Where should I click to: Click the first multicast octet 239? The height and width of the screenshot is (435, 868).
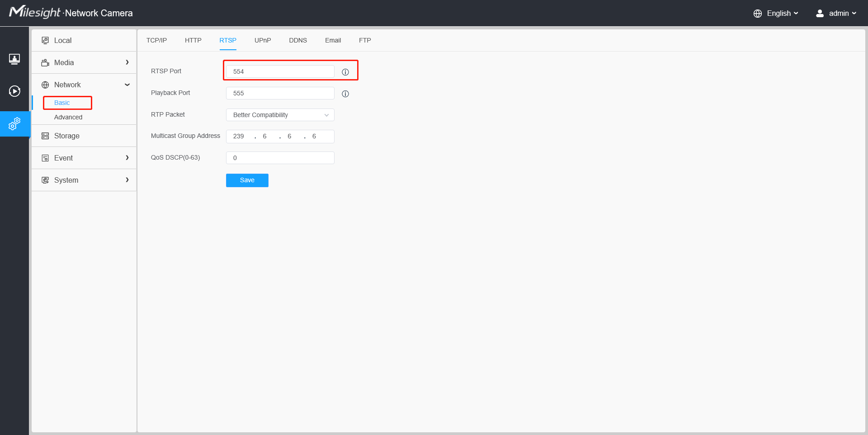(x=239, y=137)
